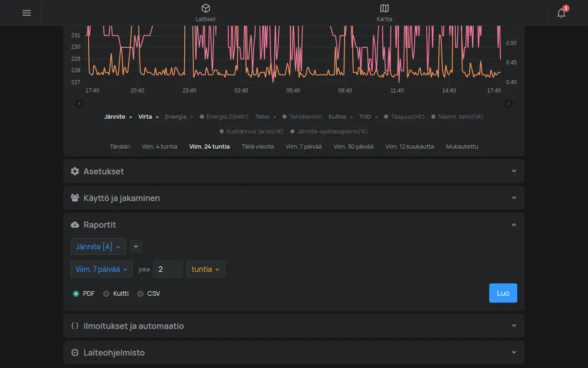588x368 pixels.
Task: Toggle Taajuus (Hz) series
Action: [x=404, y=117]
